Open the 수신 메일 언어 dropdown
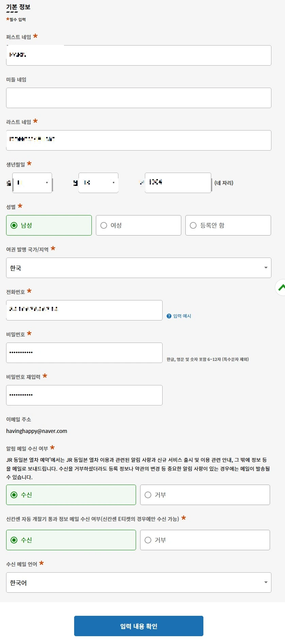The width and height of the screenshot is (285, 644). 138,582
